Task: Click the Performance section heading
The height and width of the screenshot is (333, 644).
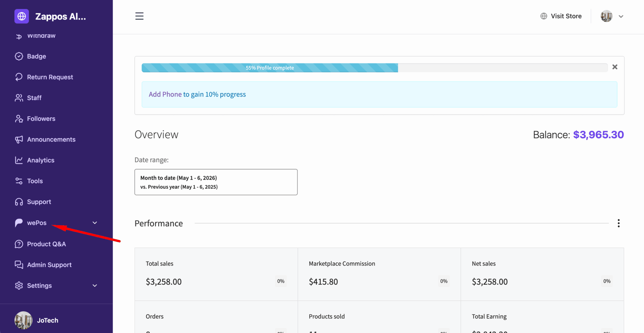Action: click(x=159, y=224)
